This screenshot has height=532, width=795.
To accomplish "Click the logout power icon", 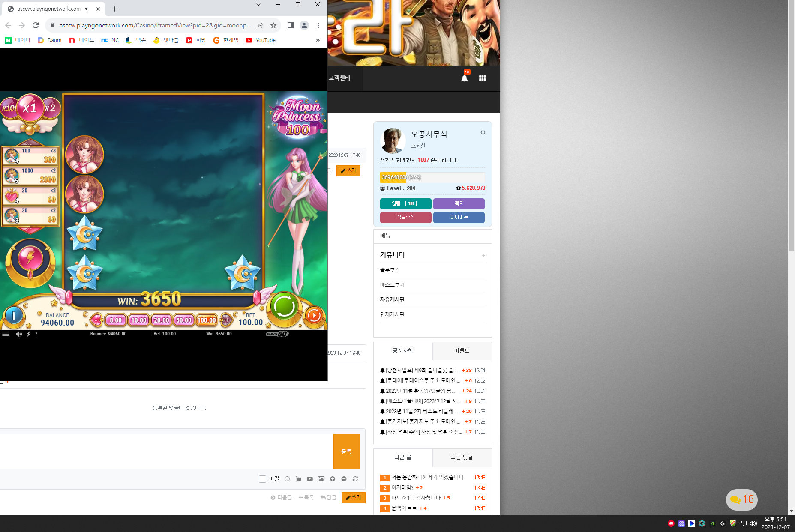I will click(x=483, y=132).
